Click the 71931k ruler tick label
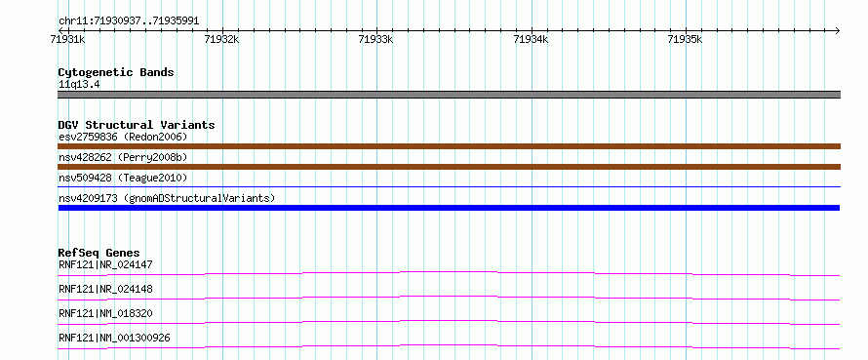This screenshot has width=868, height=360. tap(67, 39)
